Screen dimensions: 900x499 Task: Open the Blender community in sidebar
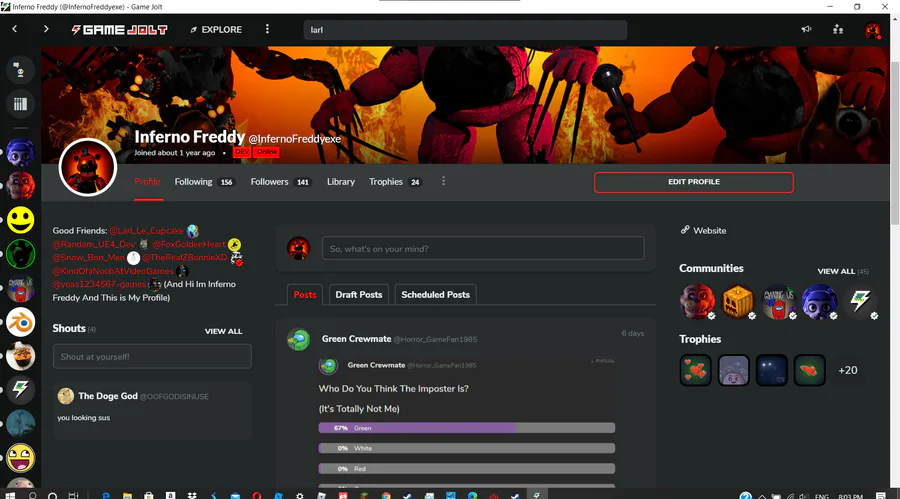click(20, 322)
